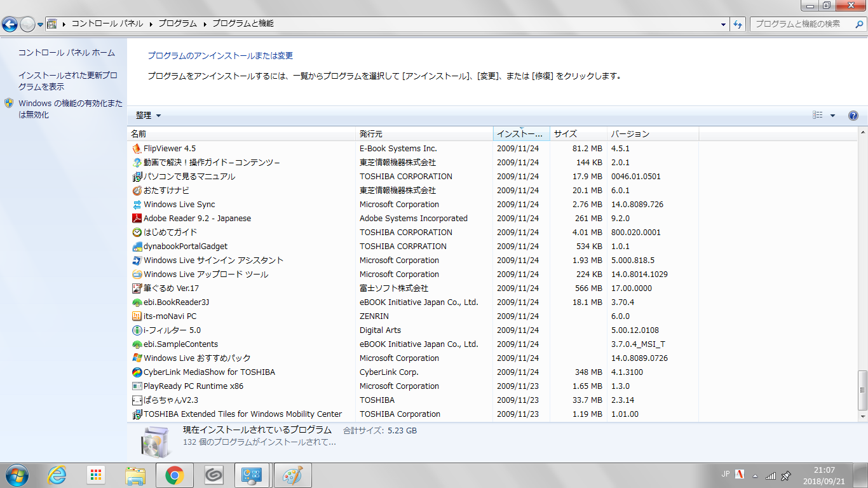Click the program list scrollbar down arrow
Viewport: 868px width, 488px height.
pyautogui.click(x=862, y=416)
